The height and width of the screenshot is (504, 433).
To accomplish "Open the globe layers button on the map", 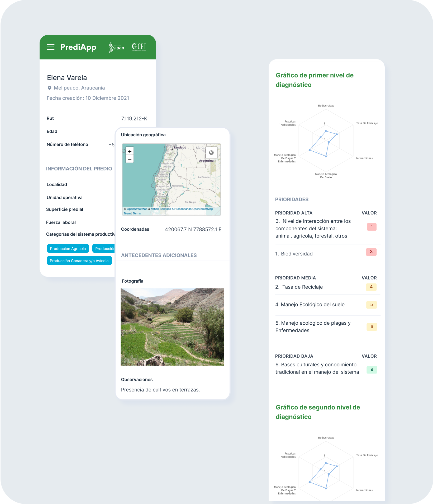I will pos(211,153).
